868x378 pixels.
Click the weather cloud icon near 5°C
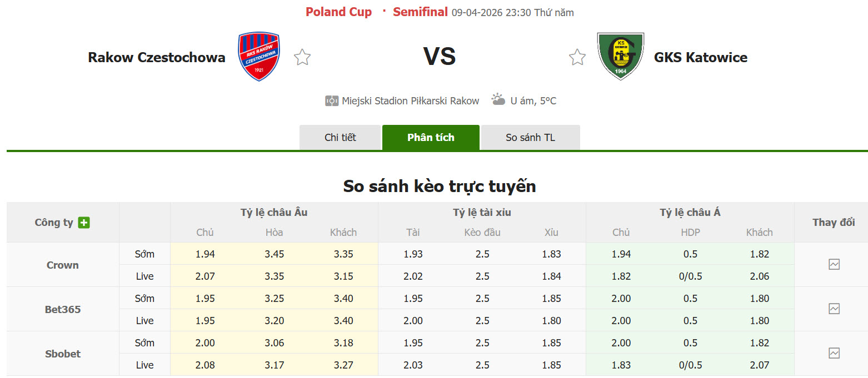(x=496, y=100)
